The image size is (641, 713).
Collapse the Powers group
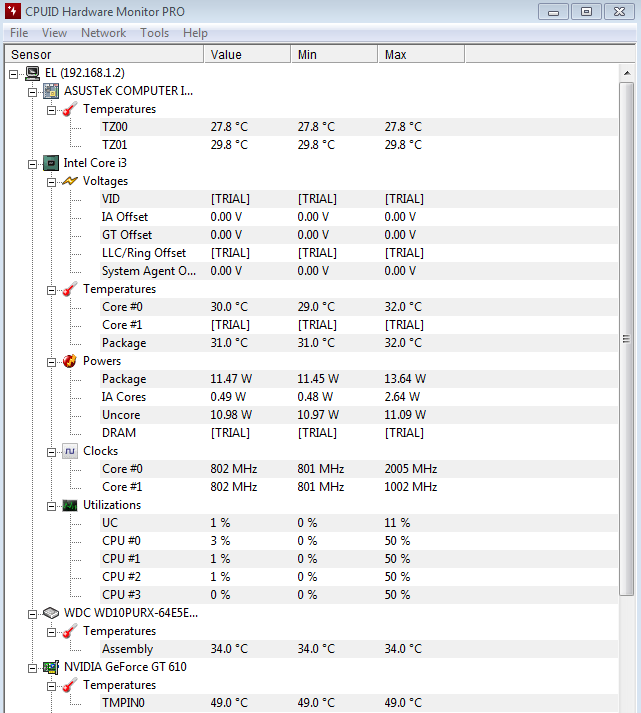click(51, 362)
